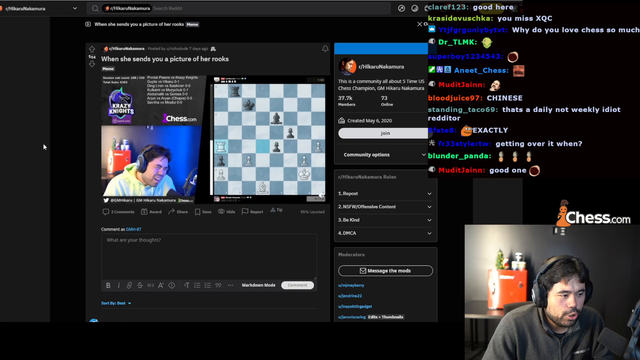This screenshot has width=640, height=360.
Task: Open r/HikaruNakamura link in post header
Action: coord(126,49)
